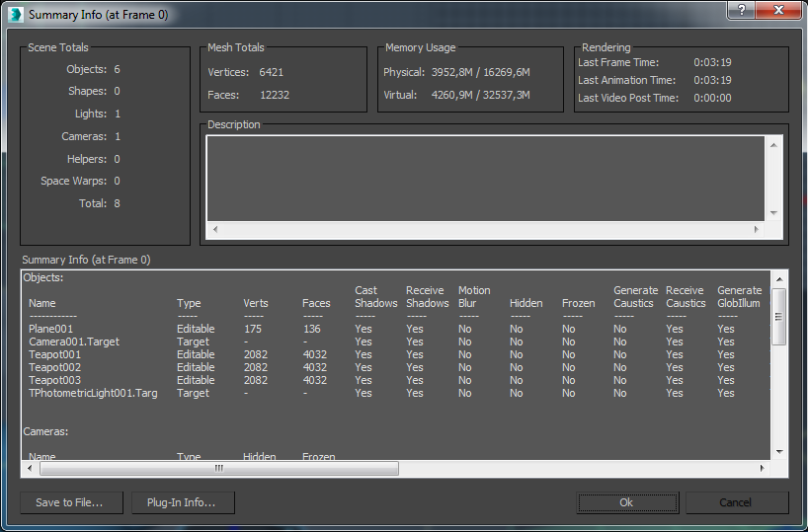Click Description box scroll right arrow

(757, 230)
